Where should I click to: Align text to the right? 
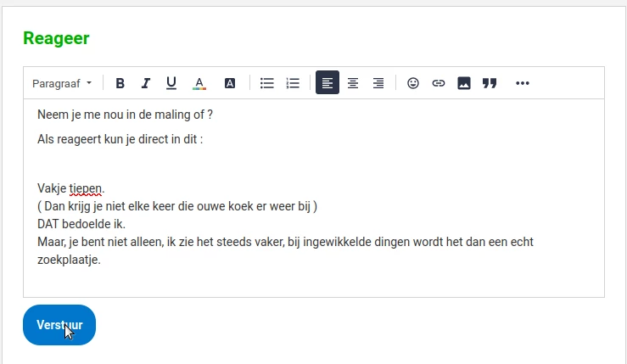click(378, 83)
